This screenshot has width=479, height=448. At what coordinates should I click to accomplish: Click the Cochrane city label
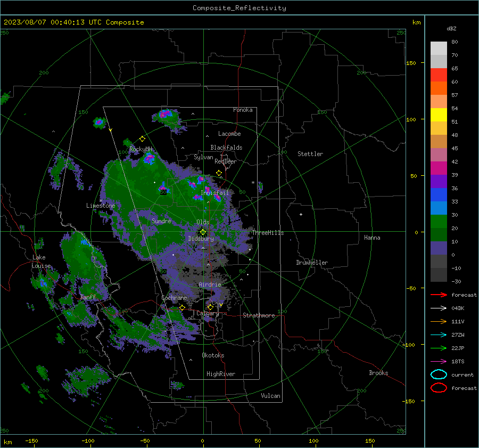[x=174, y=298]
